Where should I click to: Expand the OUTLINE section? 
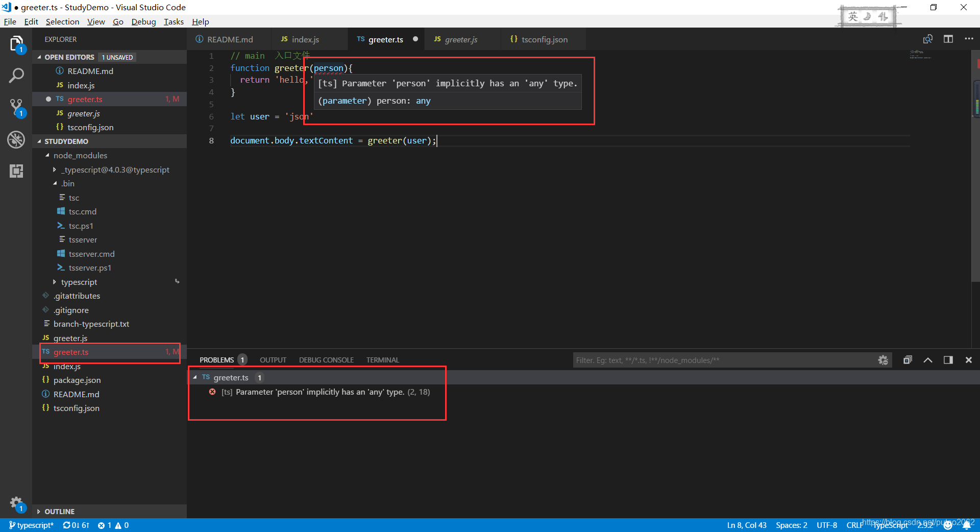39,512
